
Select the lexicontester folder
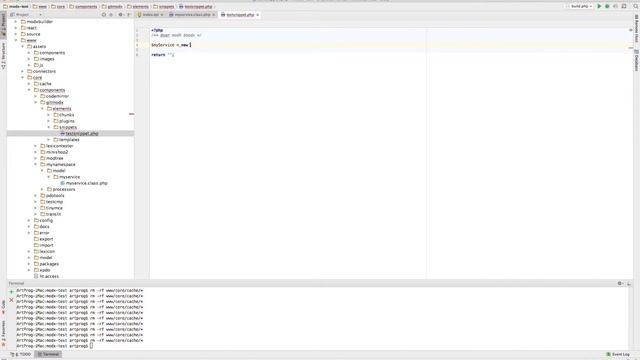[x=57, y=146]
